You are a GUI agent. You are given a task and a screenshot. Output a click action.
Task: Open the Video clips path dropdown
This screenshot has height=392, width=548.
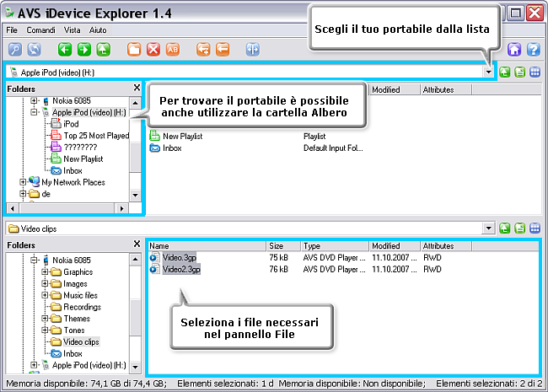tap(489, 228)
